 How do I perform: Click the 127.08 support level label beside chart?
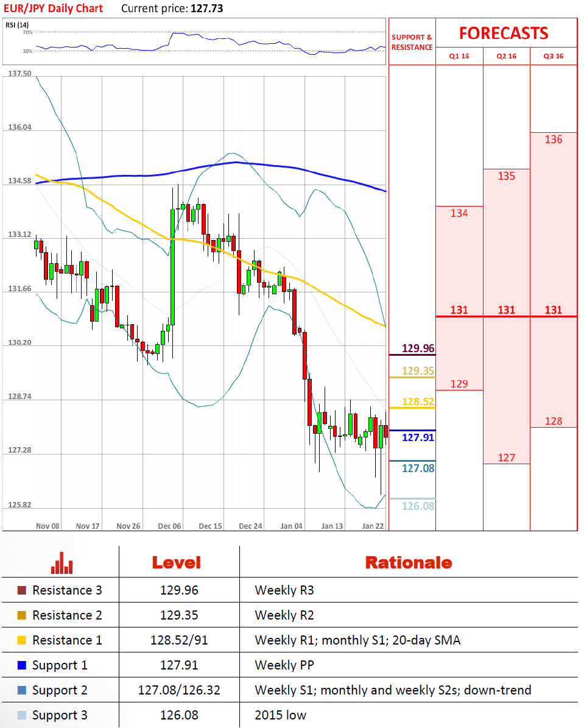pos(418,468)
